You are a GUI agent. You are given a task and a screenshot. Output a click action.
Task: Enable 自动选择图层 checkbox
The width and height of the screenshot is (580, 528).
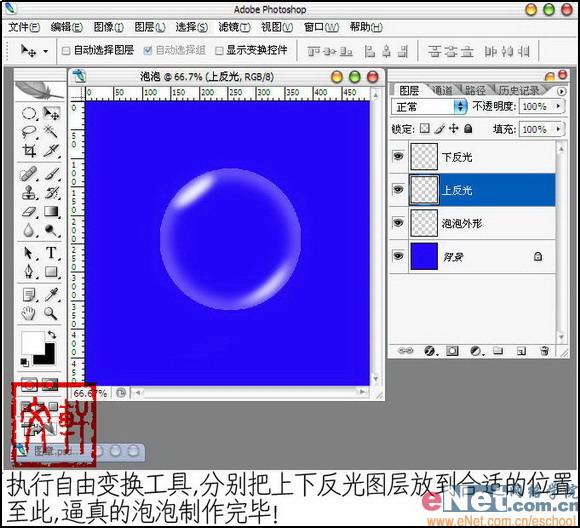(66, 51)
